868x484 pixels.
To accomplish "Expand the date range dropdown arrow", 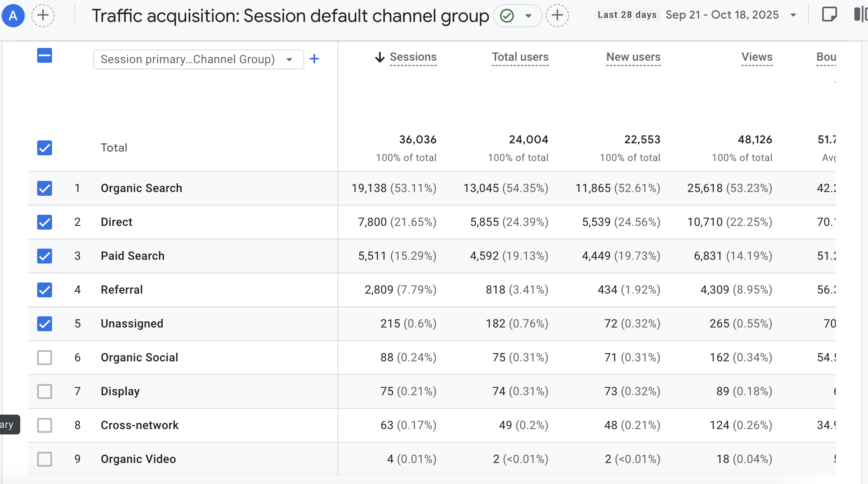I will point(793,15).
